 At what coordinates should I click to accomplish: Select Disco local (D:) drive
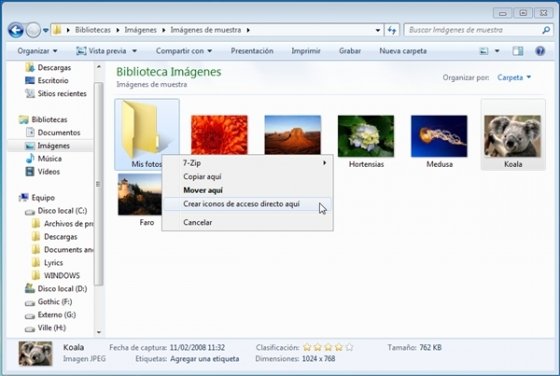[x=56, y=289]
